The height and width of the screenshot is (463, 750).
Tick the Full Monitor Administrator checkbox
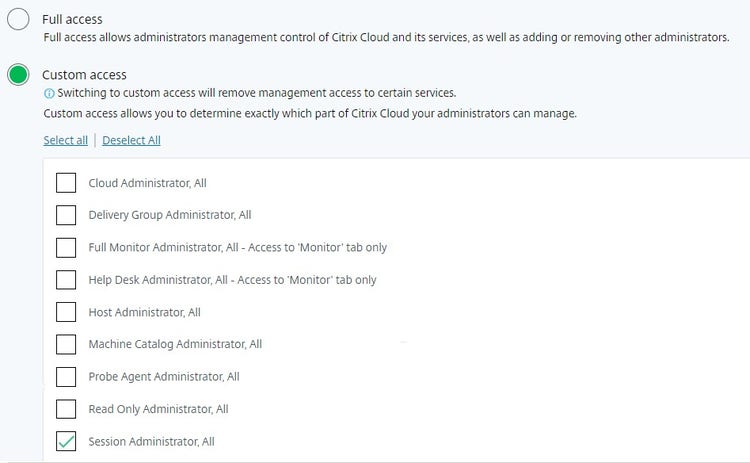tap(66, 247)
